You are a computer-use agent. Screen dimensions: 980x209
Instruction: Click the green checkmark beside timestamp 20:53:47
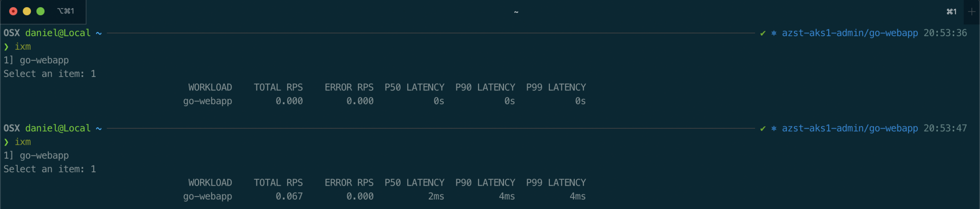(763, 128)
